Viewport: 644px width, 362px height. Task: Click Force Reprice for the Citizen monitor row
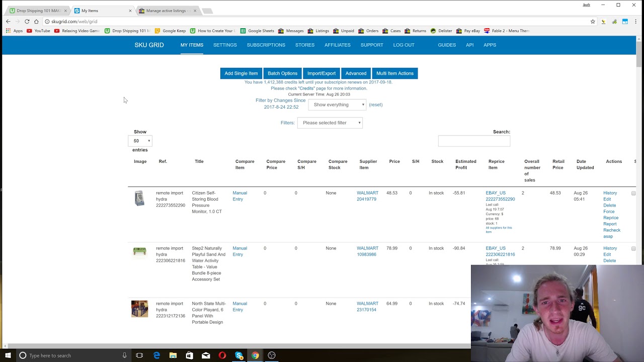coord(611,215)
